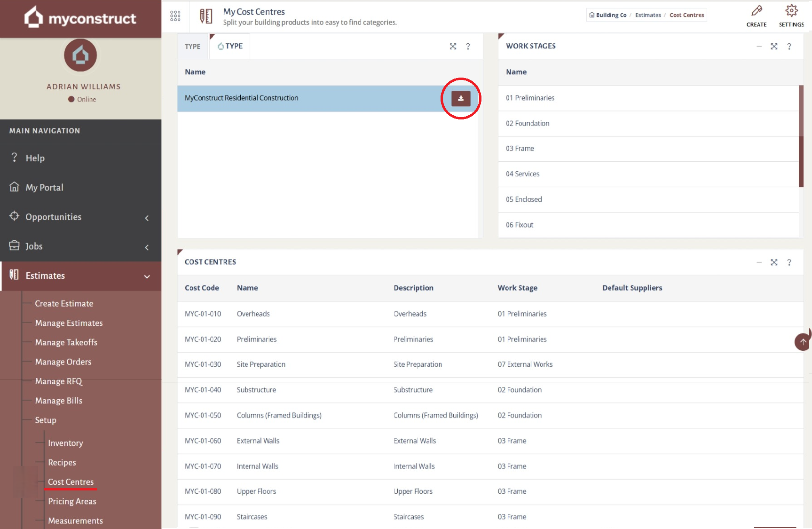
Task: Click the Create pencil icon
Action: pos(756,11)
